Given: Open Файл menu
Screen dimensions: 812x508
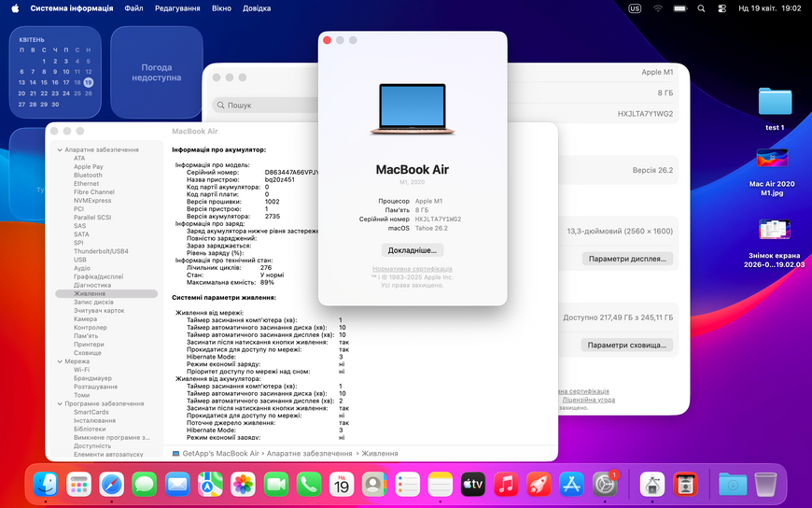Looking at the screenshot, I should [x=133, y=8].
